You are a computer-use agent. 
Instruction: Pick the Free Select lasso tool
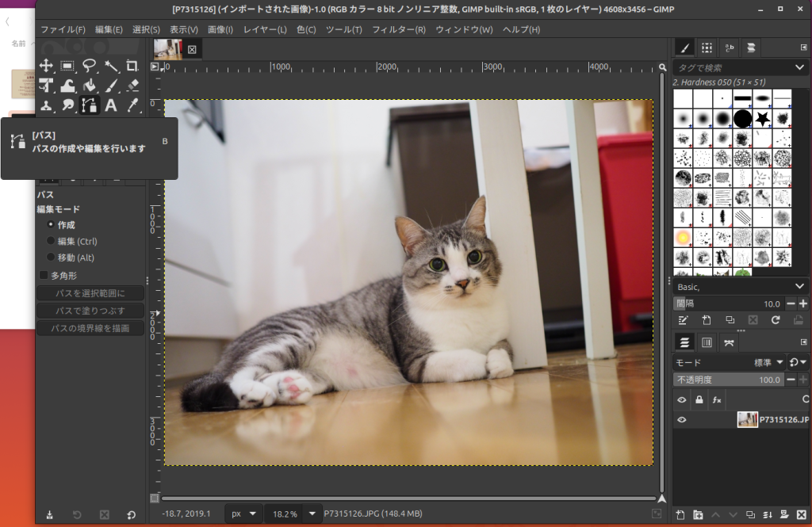click(x=90, y=66)
